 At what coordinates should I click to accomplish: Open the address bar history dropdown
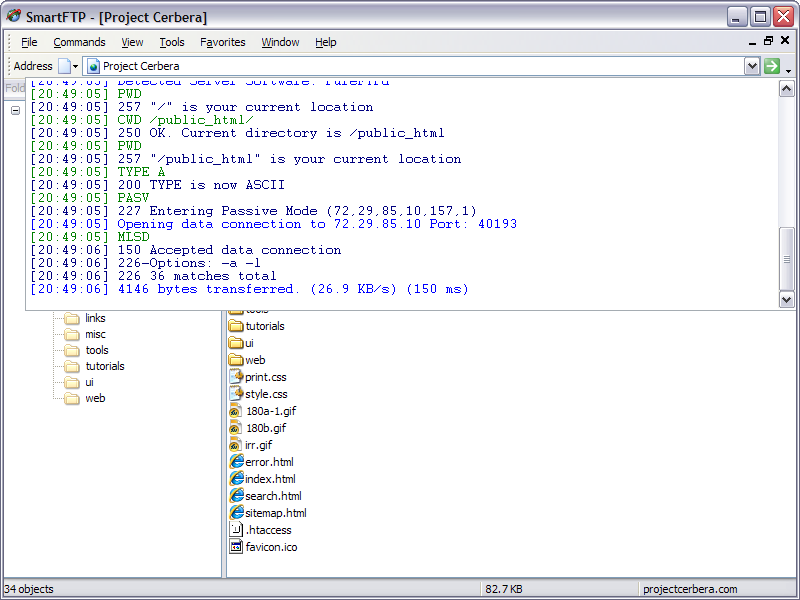[752, 66]
